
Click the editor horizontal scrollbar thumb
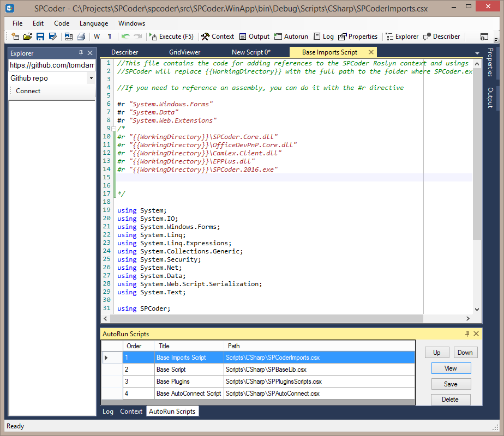pyautogui.click(x=267, y=318)
